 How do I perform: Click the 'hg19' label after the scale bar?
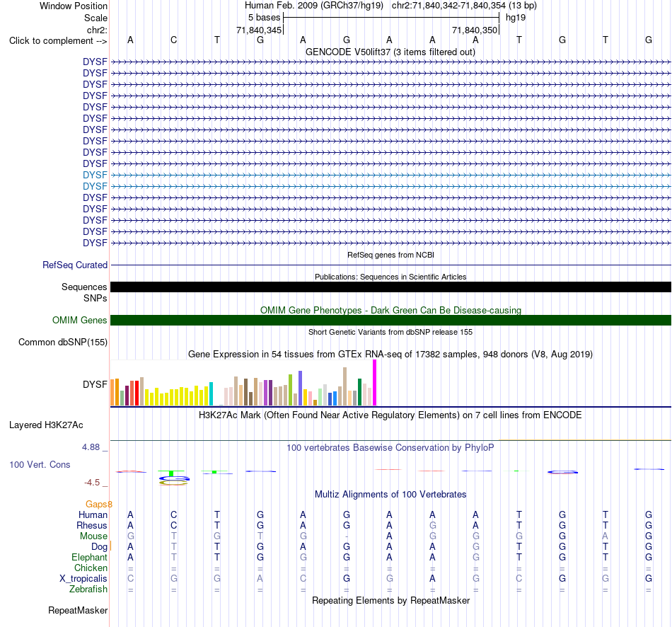click(x=516, y=18)
